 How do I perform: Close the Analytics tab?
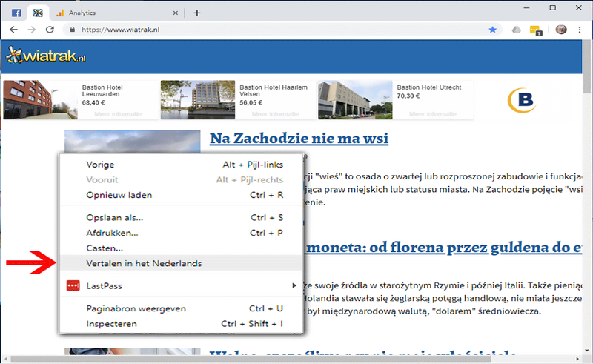[x=176, y=13]
